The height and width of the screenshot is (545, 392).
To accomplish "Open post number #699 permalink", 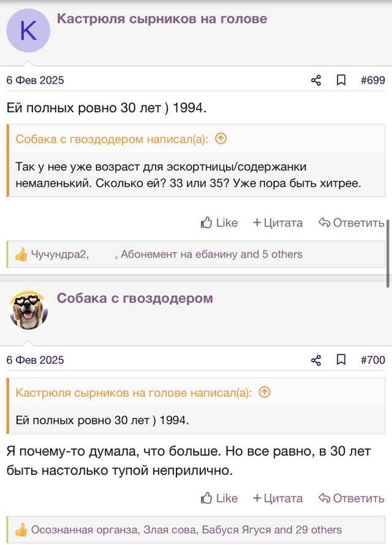I will (x=373, y=80).
